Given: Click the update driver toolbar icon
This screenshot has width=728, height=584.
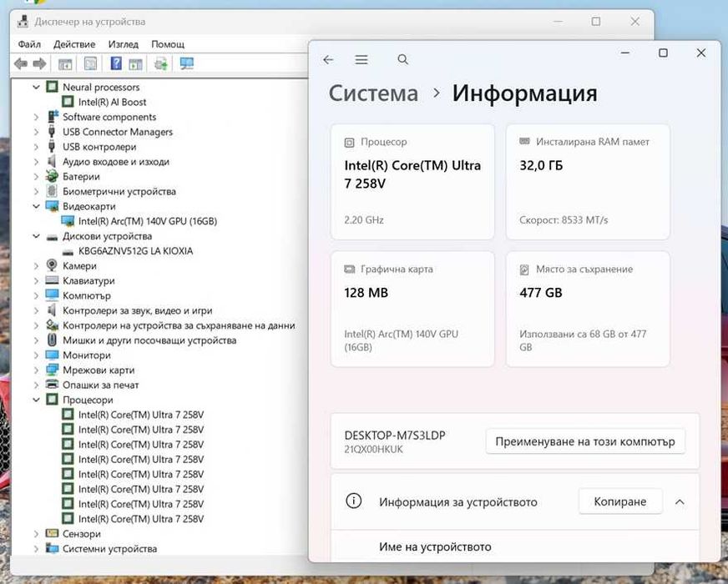Looking at the screenshot, I should click(160, 63).
